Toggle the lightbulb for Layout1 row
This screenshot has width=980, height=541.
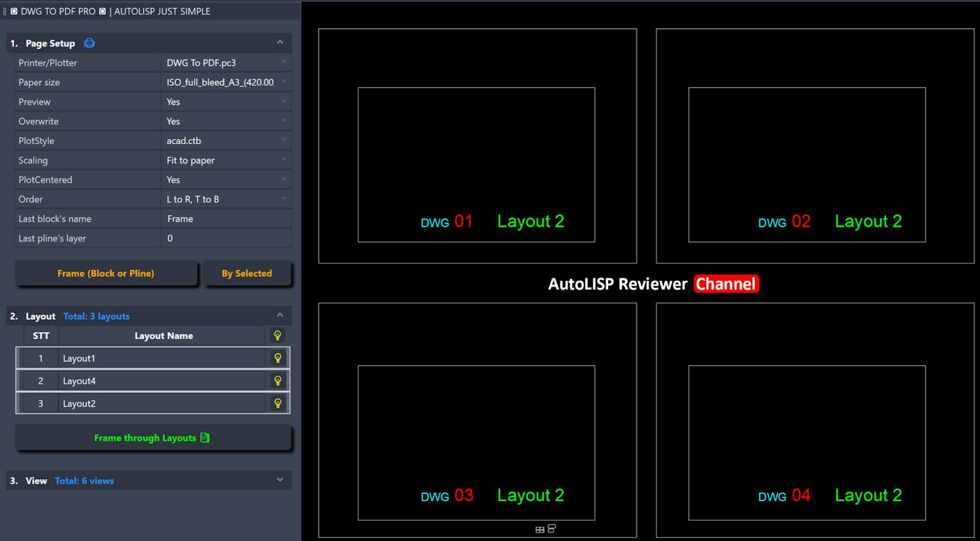[277, 358]
